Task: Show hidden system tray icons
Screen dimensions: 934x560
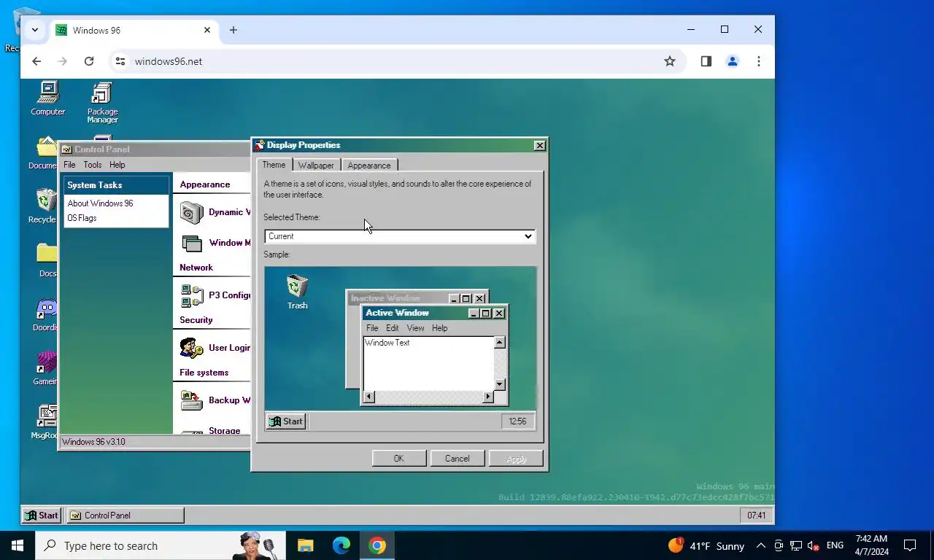Action: (760, 545)
